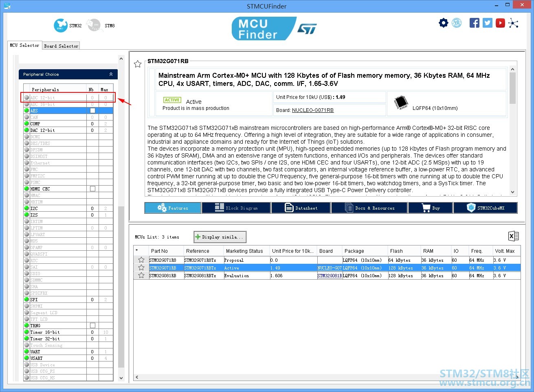The width and height of the screenshot is (534, 392).
Task: Open the Twitter page icon
Action: coord(488,23)
